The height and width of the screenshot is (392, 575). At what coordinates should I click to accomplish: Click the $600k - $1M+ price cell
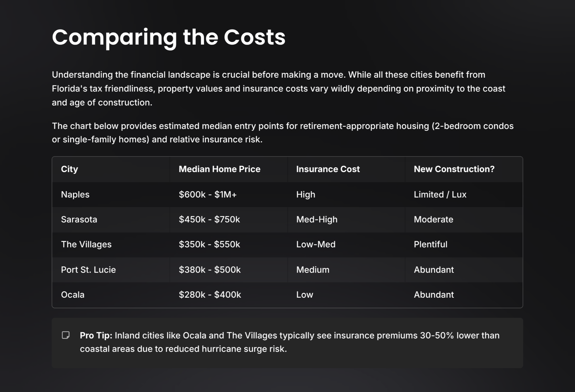pos(208,194)
